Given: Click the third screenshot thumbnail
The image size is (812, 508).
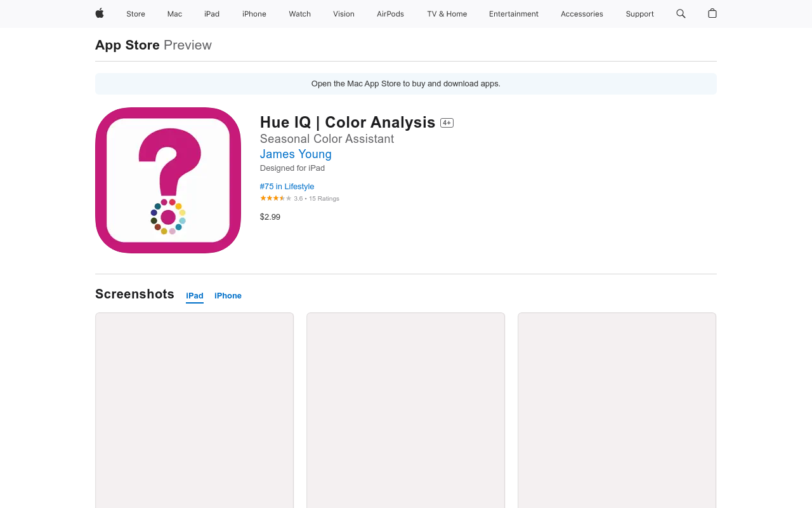Looking at the screenshot, I should pos(617,410).
